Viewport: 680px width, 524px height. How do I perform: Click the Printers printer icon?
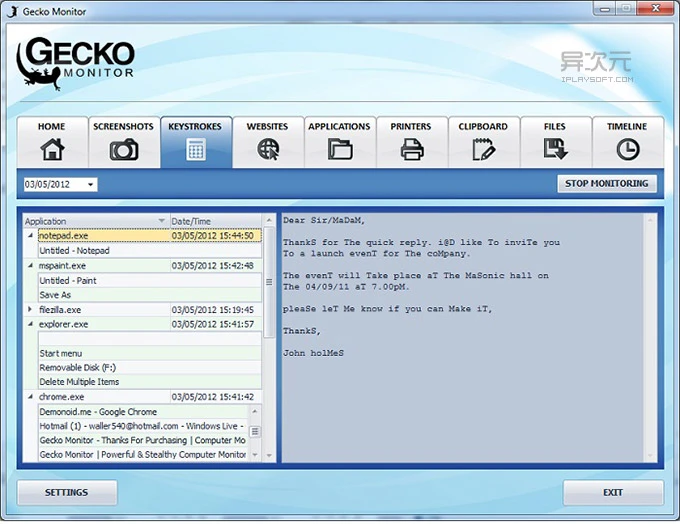tap(412, 150)
